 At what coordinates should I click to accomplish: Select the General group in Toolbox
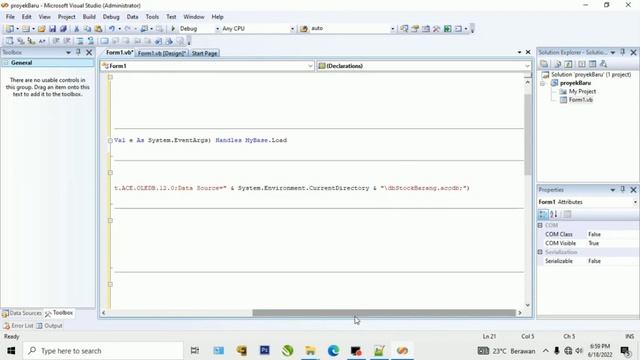pos(47,63)
